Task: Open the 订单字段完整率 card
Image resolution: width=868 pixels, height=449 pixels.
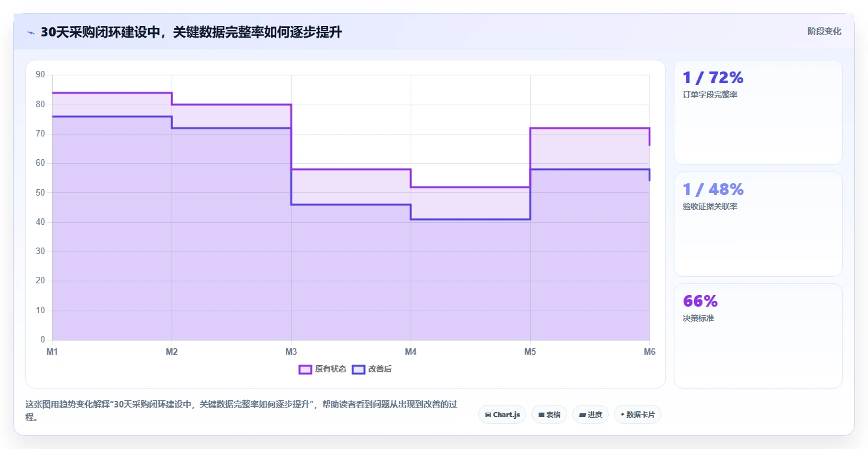Action: click(x=758, y=112)
